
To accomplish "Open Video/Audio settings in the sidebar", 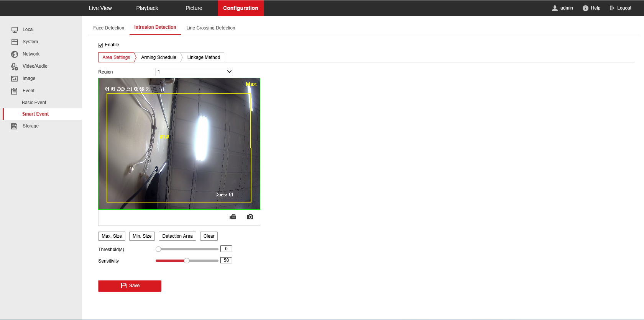I will [x=35, y=66].
